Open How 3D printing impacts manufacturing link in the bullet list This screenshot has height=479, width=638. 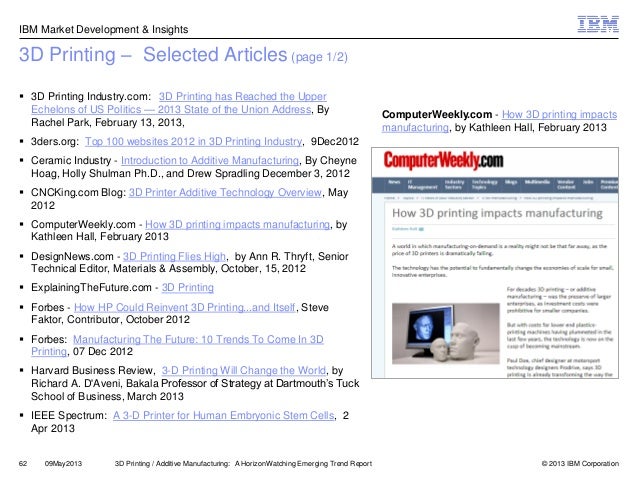click(x=237, y=225)
